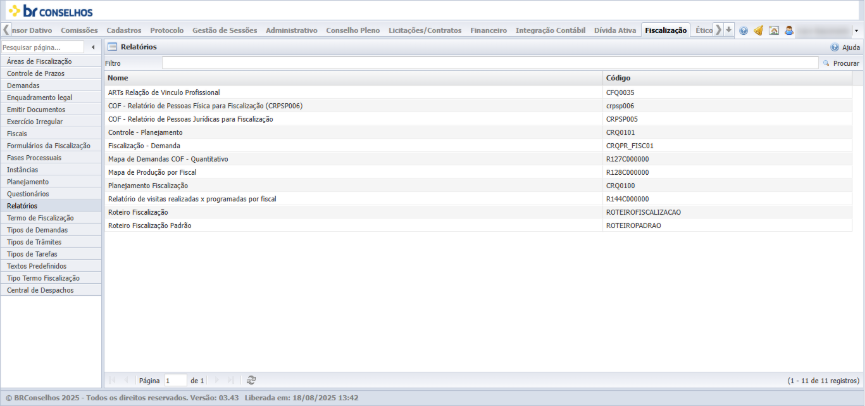This screenshot has height=406, width=865.
Task: Click the Pesquisar página search box
Action: click(42, 47)
